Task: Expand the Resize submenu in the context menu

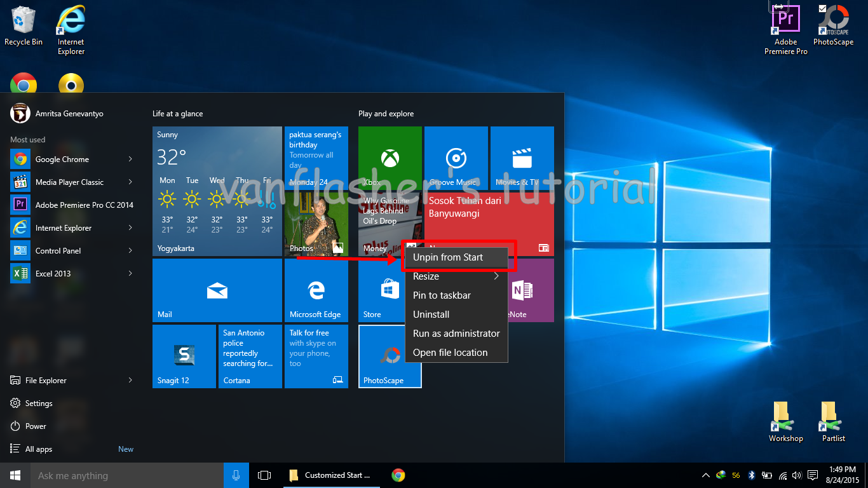Action: pos(456,276)
